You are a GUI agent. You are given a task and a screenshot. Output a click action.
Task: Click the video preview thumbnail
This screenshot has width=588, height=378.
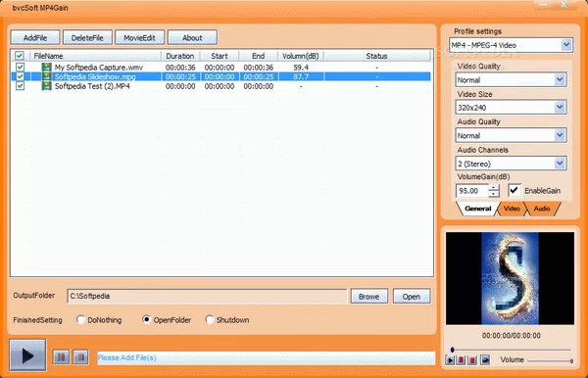[510, 278]
